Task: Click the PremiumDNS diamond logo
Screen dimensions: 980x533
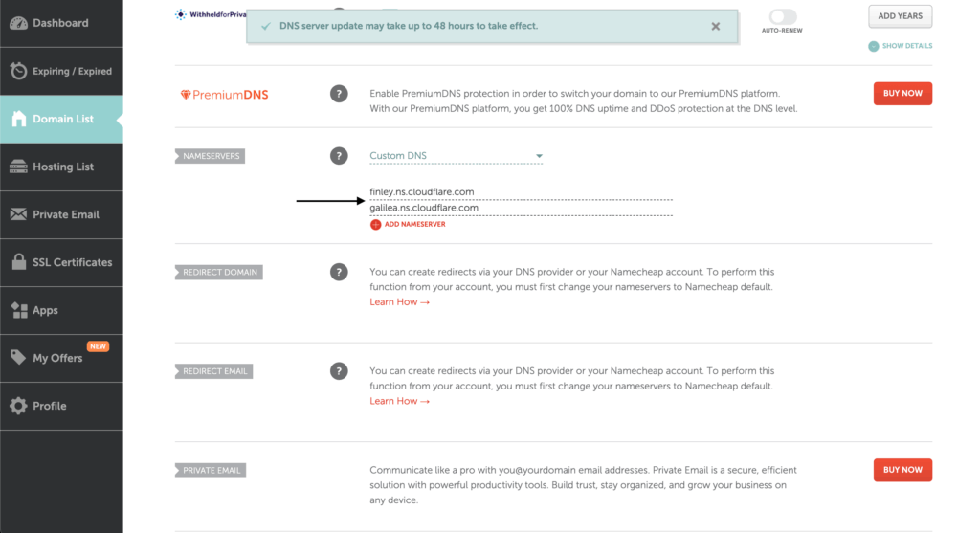Action: point(186,95)
